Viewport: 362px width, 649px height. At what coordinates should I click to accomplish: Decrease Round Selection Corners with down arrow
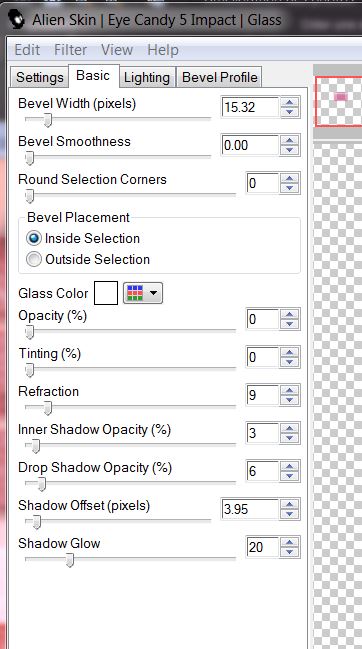click(289, 188)
